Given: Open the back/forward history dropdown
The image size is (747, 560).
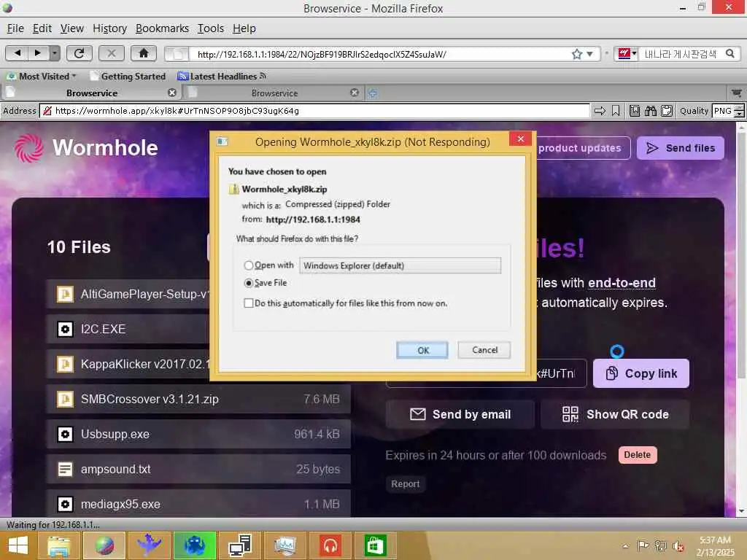Looking at the screenshot, I should (x=55, y=53).
